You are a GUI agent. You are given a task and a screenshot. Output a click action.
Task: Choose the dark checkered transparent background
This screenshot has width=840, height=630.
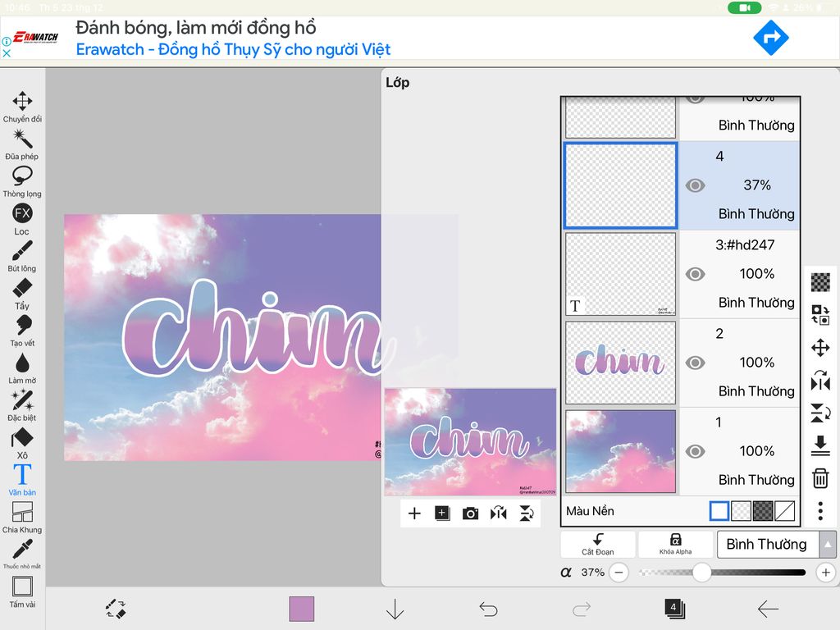click(x=763, y=511)
